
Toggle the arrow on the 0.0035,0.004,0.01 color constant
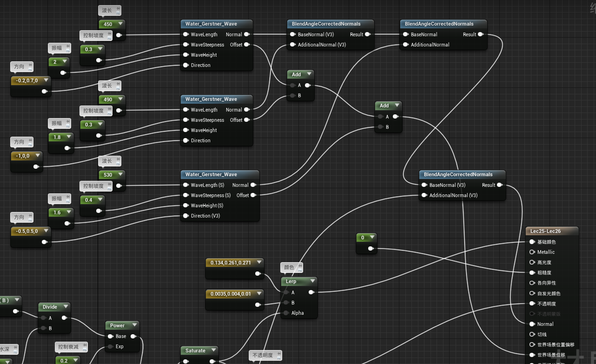tap(258, 294)
